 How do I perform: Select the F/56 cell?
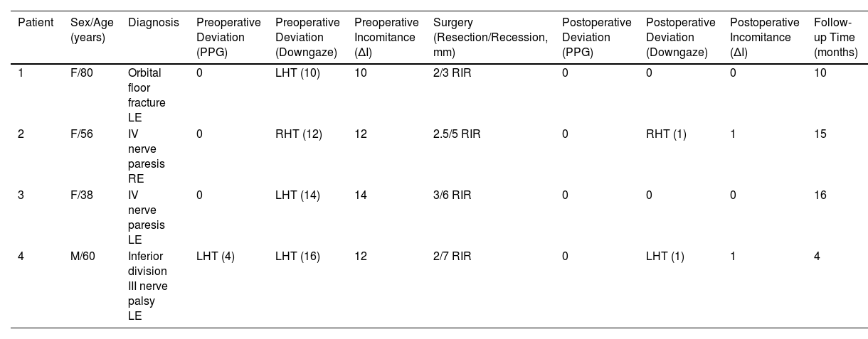pyautogui.click(x=82, y=134)
